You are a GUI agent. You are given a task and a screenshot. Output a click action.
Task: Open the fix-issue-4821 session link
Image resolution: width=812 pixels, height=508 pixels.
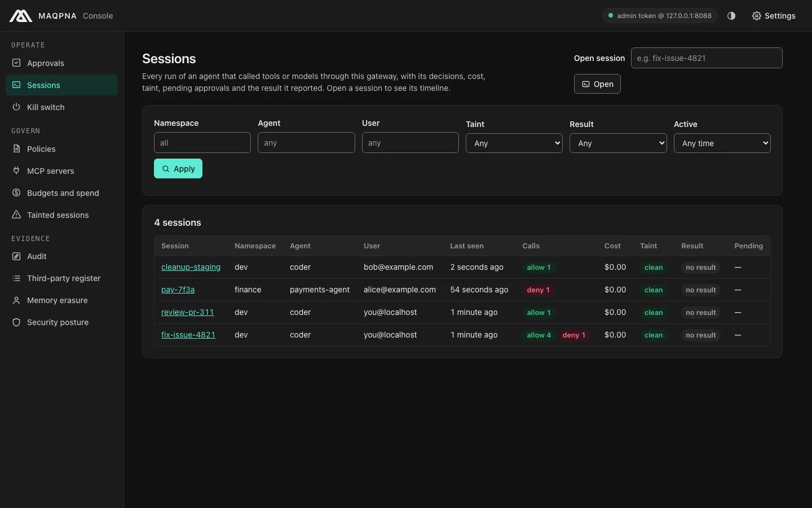point(188,335)
